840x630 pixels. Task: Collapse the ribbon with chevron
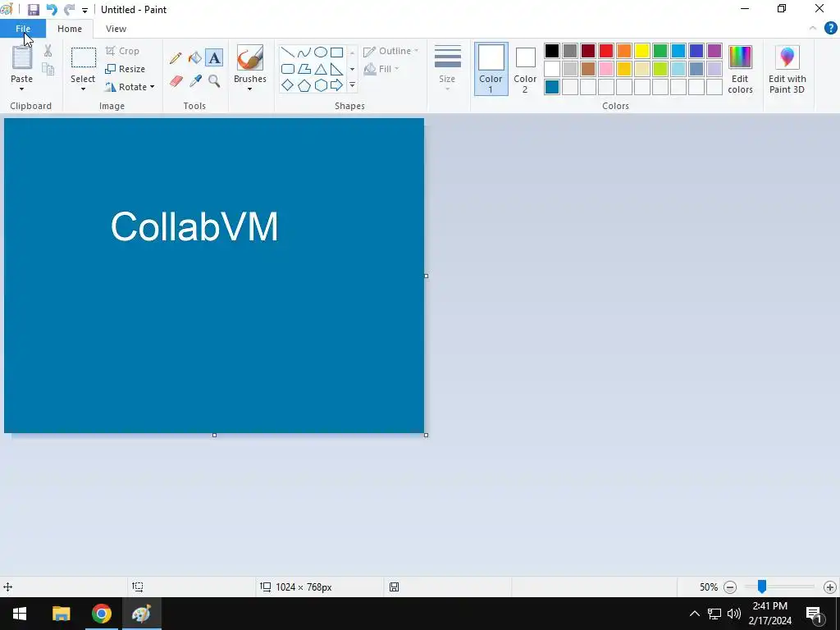point(813,29)
